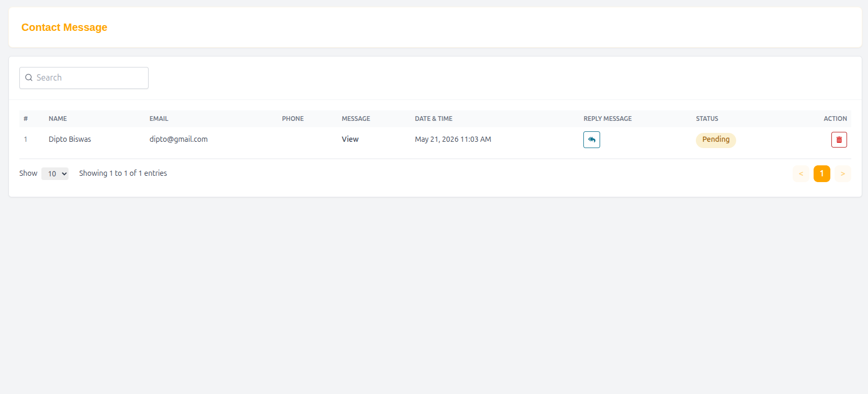Click the REPLY MESSAGE column header
Image resolution: width=868 pixels, height=394 pixels.
pyautogui.click(x=608, y=119)
